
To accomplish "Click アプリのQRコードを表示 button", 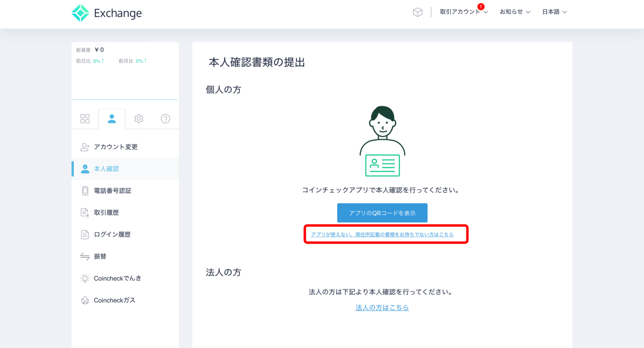I will tap(382, 213).
